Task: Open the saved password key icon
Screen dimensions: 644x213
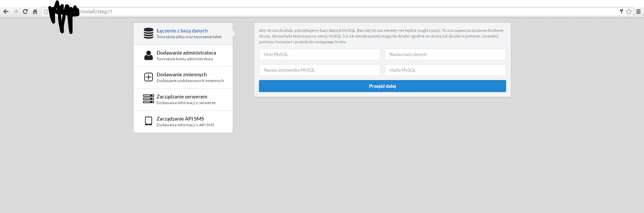Action: click(621, 12)
